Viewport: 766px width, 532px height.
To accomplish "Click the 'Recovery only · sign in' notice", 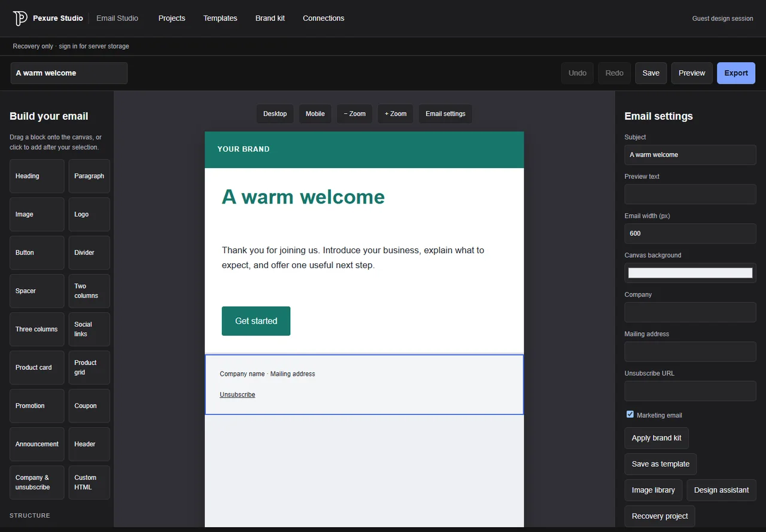I will coord(71,46).
